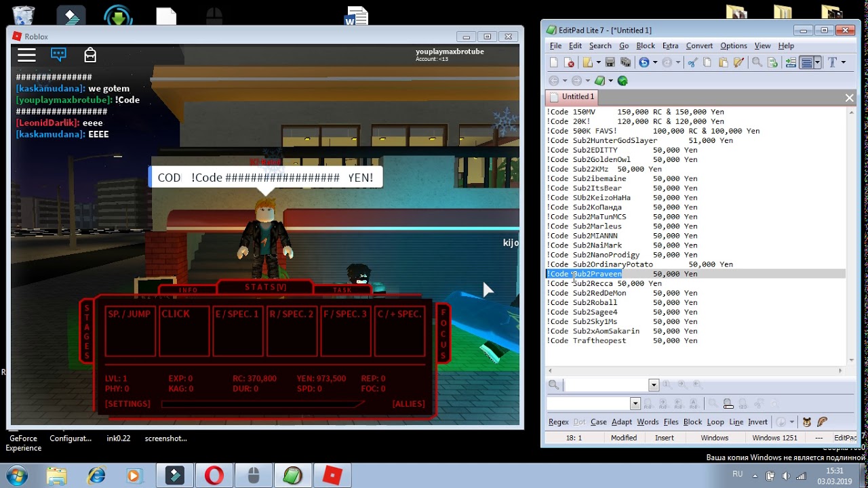Click the magnifier Find icon in top toolbar

757,62
